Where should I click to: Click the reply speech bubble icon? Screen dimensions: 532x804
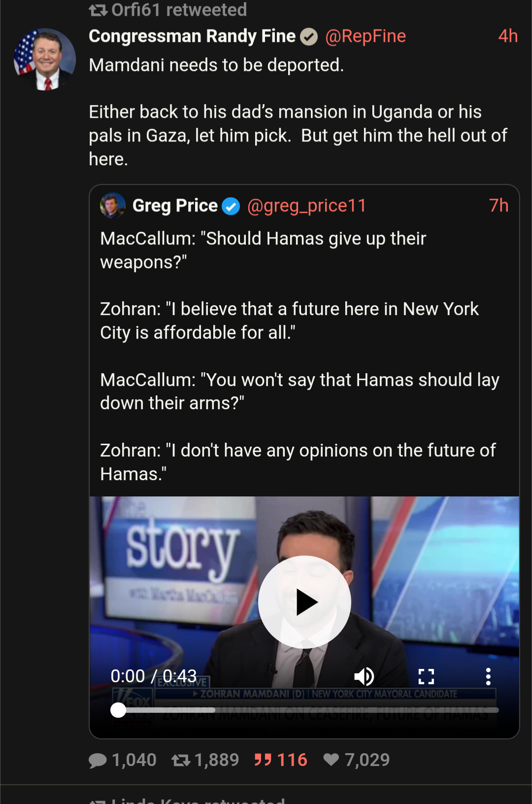[98, 761]
